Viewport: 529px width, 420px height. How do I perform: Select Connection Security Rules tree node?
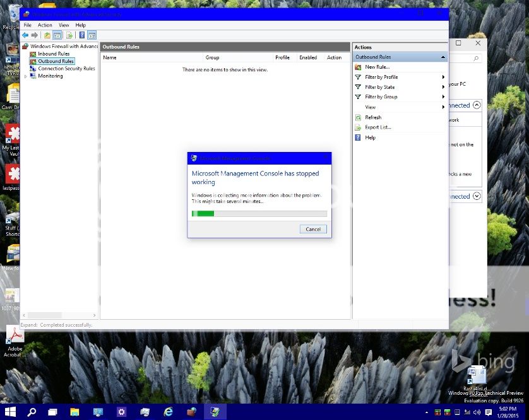(66, 69)
